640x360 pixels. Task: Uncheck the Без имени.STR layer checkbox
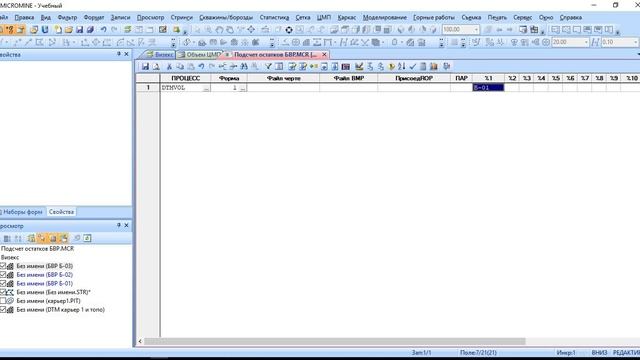(3, 292)
